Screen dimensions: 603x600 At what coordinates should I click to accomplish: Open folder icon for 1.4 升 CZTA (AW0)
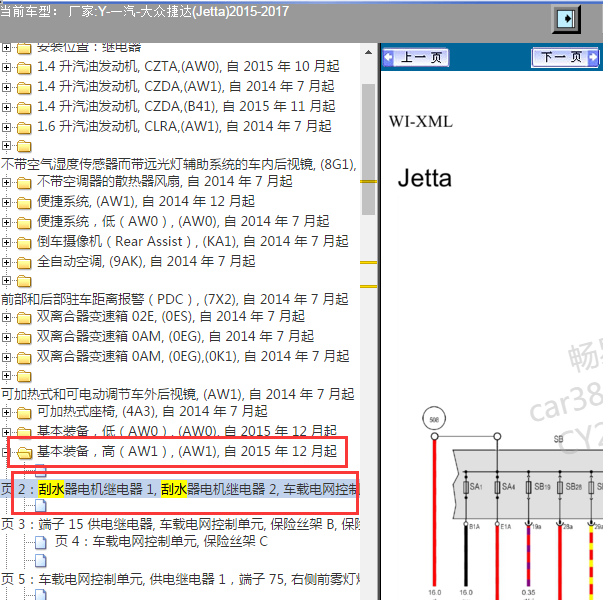point(24,68)
